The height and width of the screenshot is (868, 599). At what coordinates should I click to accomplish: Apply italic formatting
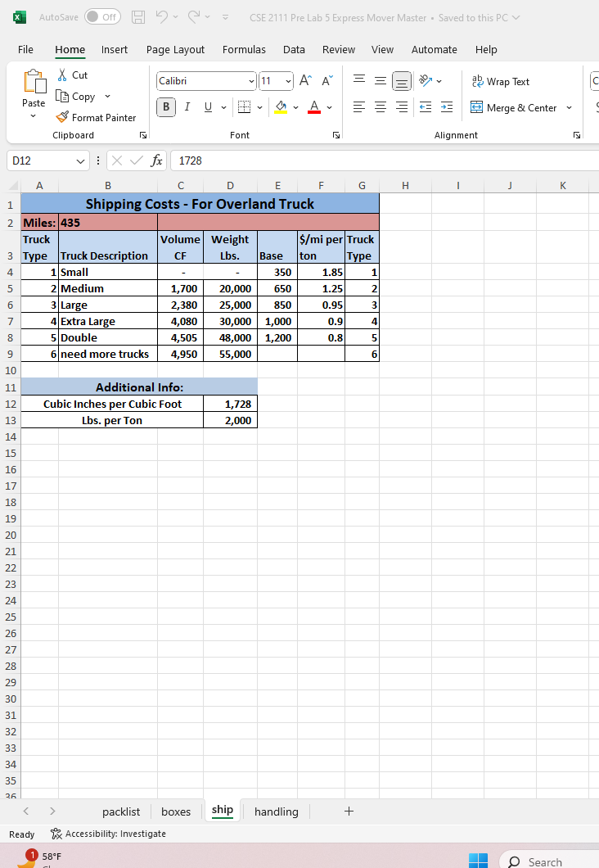[x=187, y=106]
